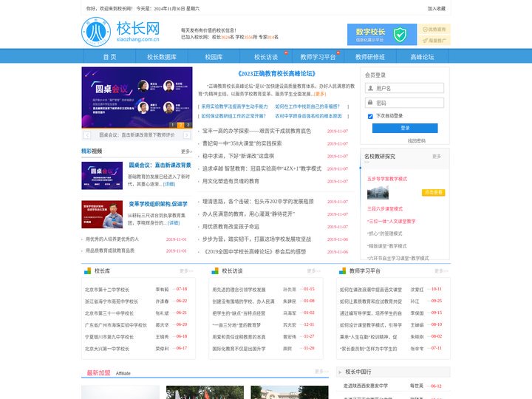The image size is (532, 399).
Task: Toggle the 下次自动登录 checkbox
Action: click(x=370, y=117)
